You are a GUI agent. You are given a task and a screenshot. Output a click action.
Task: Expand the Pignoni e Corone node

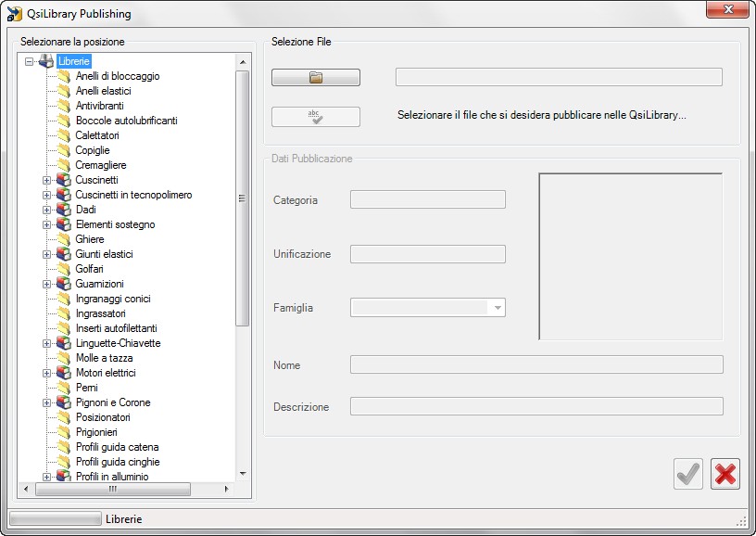(46, 402)
